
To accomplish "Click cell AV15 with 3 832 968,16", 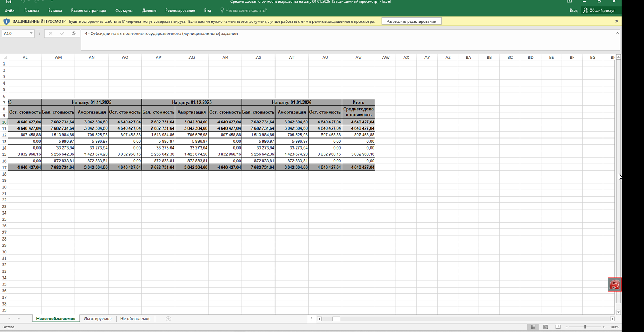I will tap(358, 154).
